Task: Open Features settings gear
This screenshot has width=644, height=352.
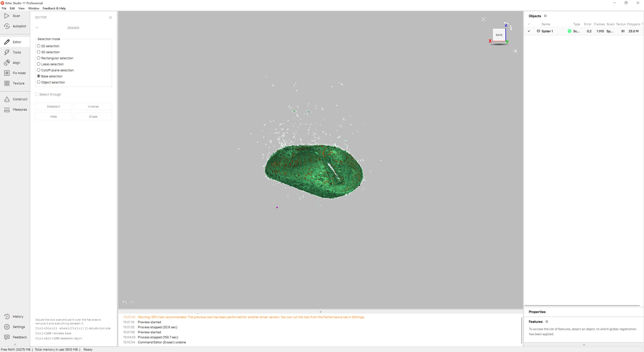Action: coord(547,322)
